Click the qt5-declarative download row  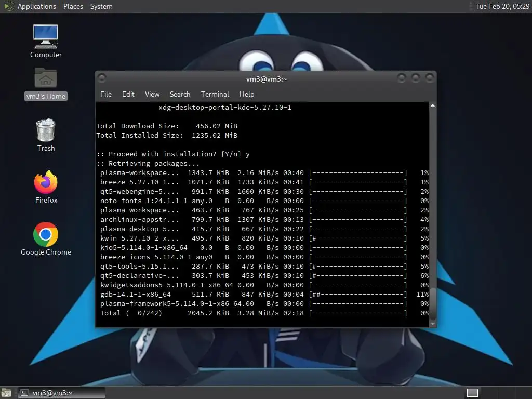tap(264, 275)
